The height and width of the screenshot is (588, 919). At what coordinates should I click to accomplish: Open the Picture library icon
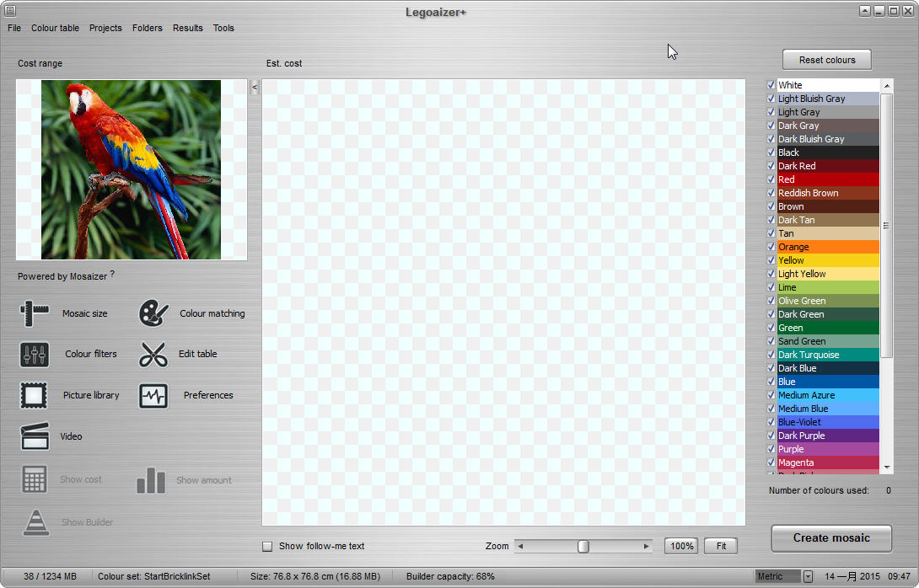click(x=35, y=395)
